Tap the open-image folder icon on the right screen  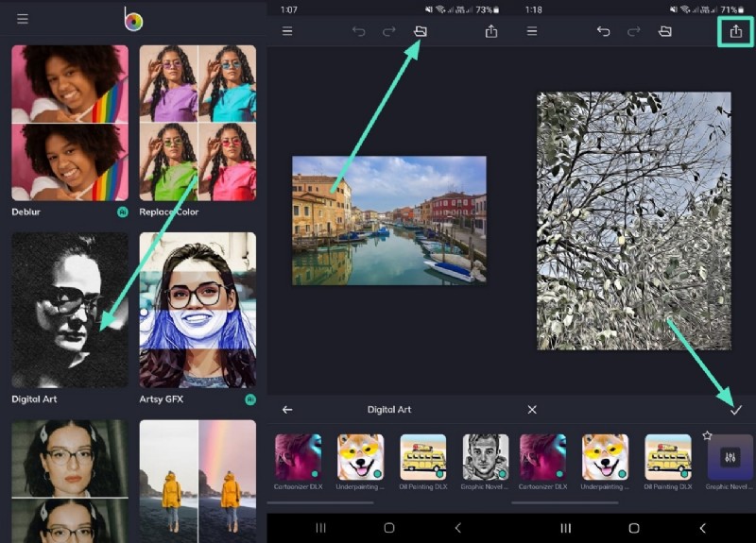tap(665, 31)
